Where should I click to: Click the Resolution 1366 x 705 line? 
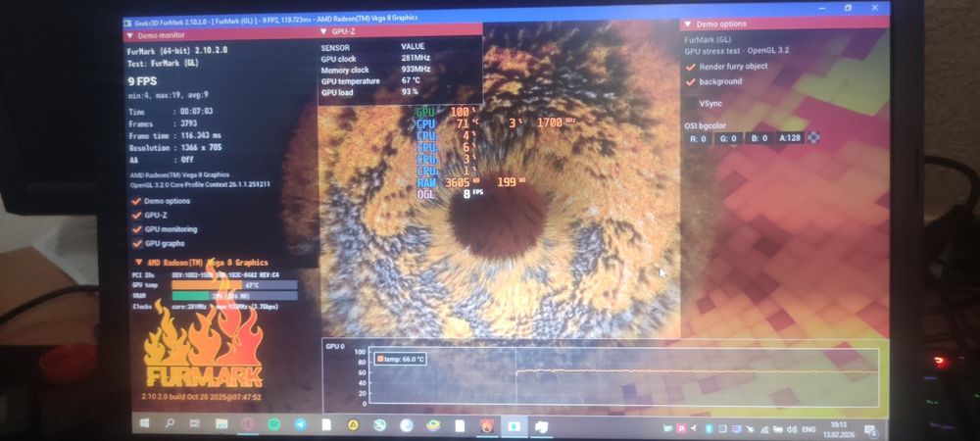tap(175, 148)
